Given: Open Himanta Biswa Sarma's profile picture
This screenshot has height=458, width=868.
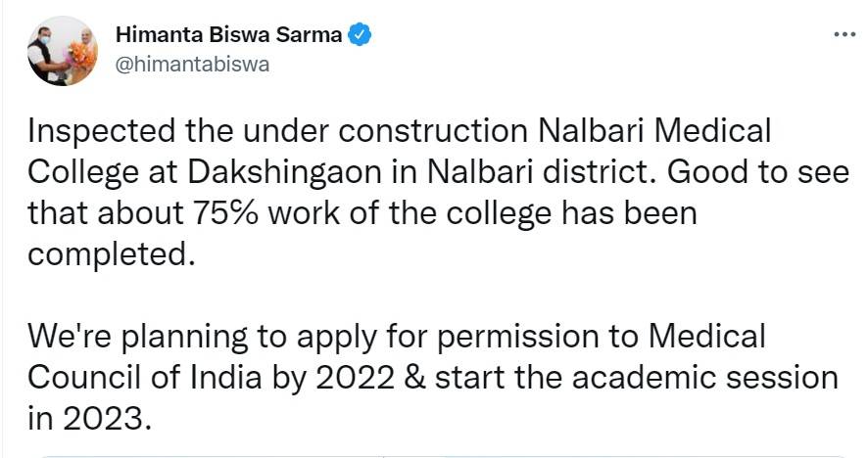Looking at the screenshot, I should tap(61, 50).
